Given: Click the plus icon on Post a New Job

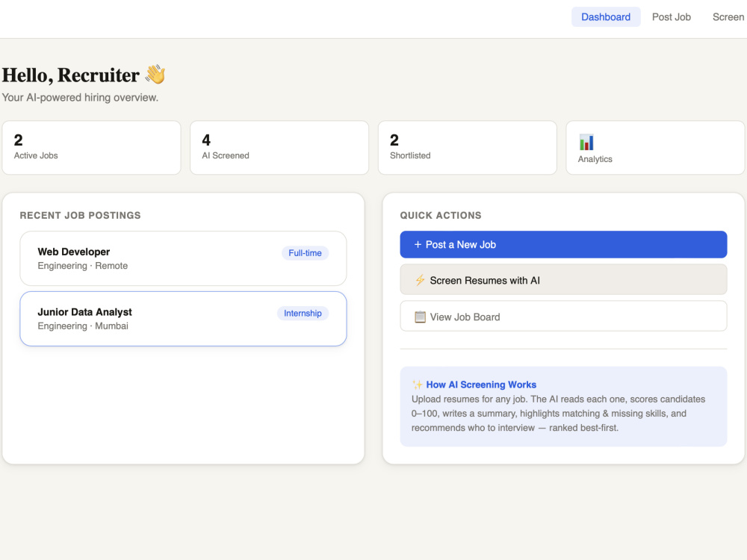Looking at the screenshot, I should tap(418, 244).
